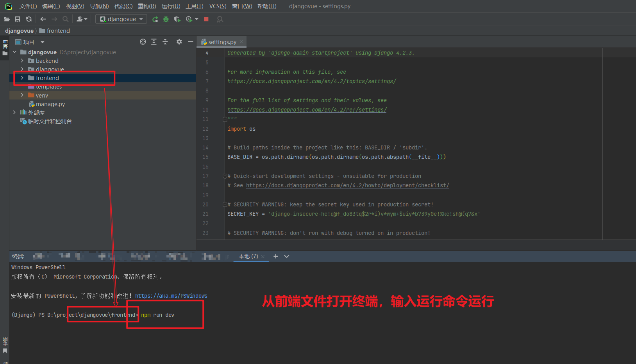
Task: Click the 'import os' code line
Action: [241, 129]
